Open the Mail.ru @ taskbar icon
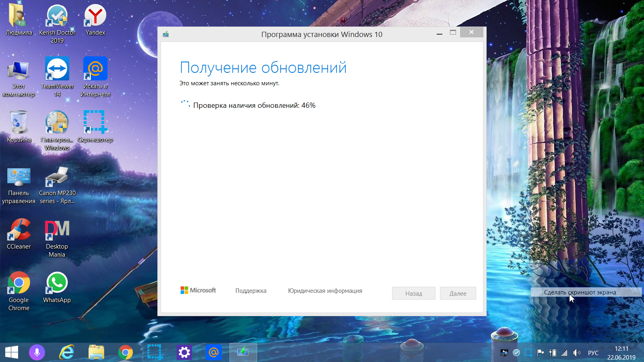This screenshot has height=362, width=644. (x=214, y=353)
